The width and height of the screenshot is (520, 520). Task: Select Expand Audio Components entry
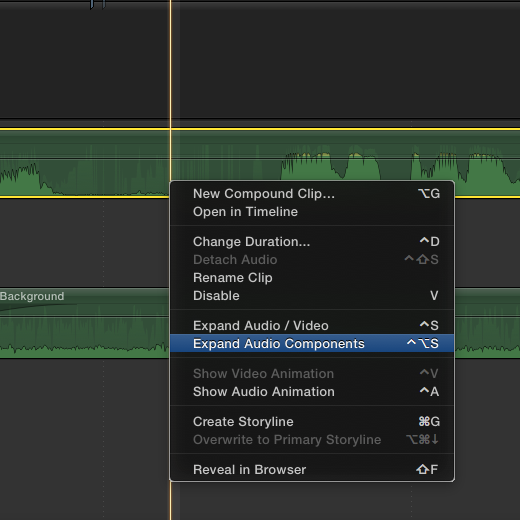point(312,343)
